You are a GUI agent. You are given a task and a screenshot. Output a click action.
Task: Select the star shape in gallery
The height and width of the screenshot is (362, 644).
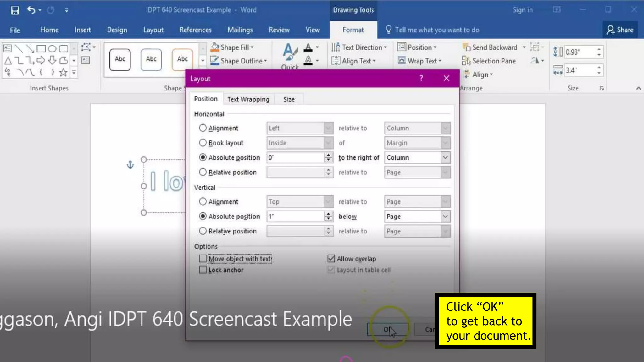63,73
